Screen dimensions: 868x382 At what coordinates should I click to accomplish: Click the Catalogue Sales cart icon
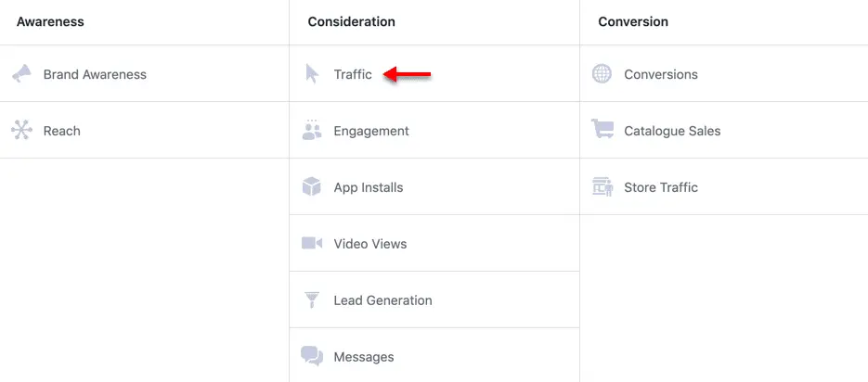pyautogui.click(x=602, y=130)
